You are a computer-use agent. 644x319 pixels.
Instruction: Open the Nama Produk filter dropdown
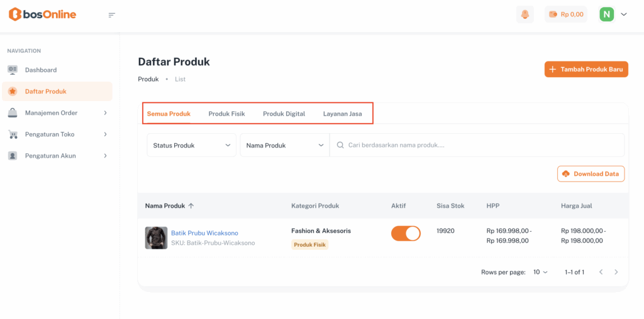pos(284,145)
